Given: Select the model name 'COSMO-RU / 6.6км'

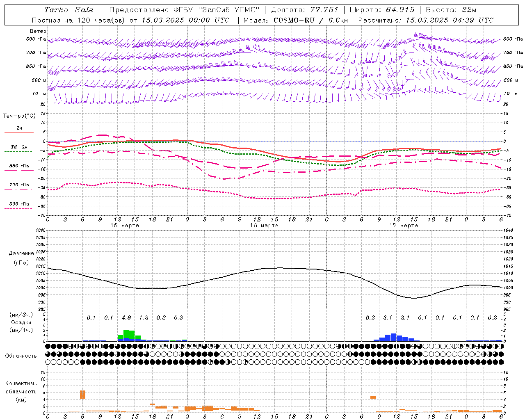Looking at the screenshot, I should click(310, 20).
